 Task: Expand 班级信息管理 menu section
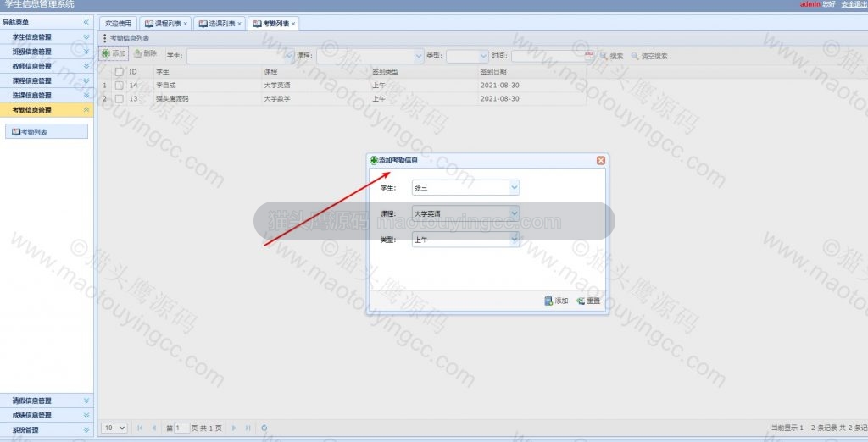pos(47,52)
